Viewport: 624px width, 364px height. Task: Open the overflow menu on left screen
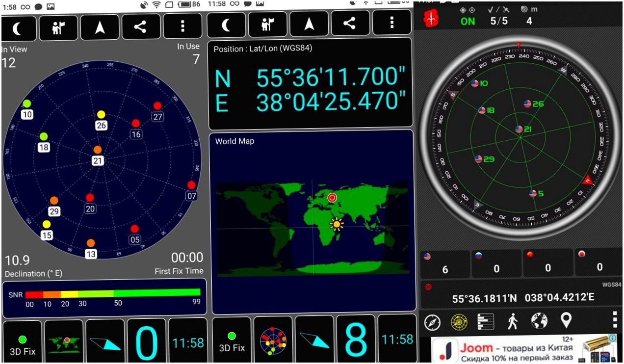182,26
